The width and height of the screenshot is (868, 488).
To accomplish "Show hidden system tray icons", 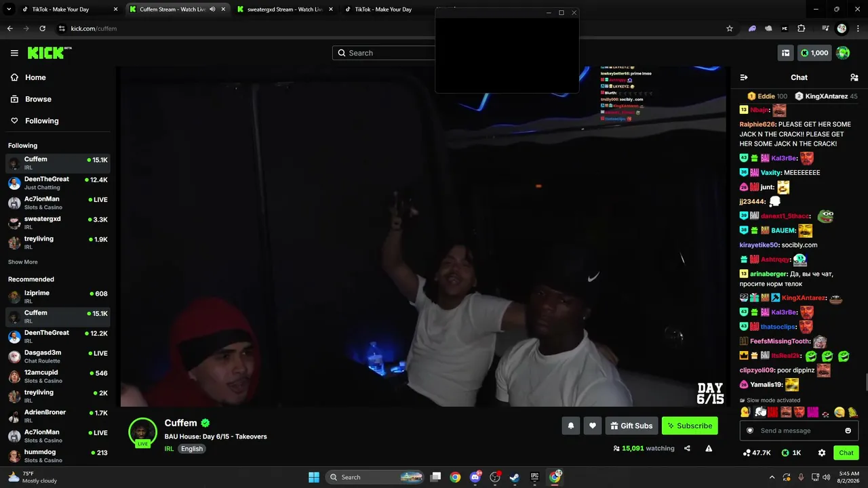I will pyautogui.click(x=772, y=477).
